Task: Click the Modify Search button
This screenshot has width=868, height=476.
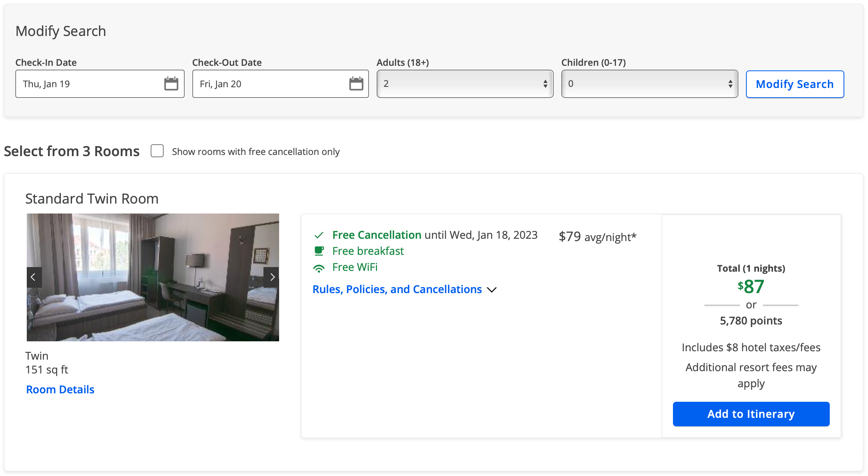Action: (795, 84)
